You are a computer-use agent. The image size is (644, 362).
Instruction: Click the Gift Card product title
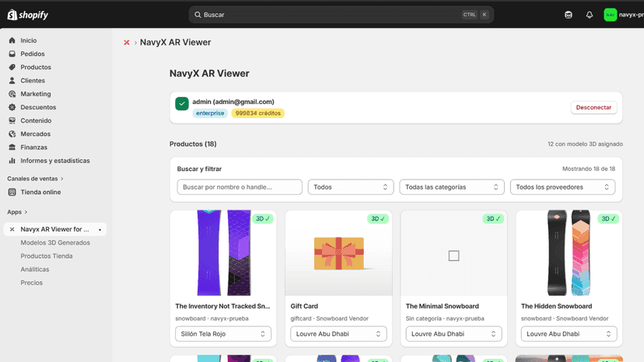coord(304,306)
